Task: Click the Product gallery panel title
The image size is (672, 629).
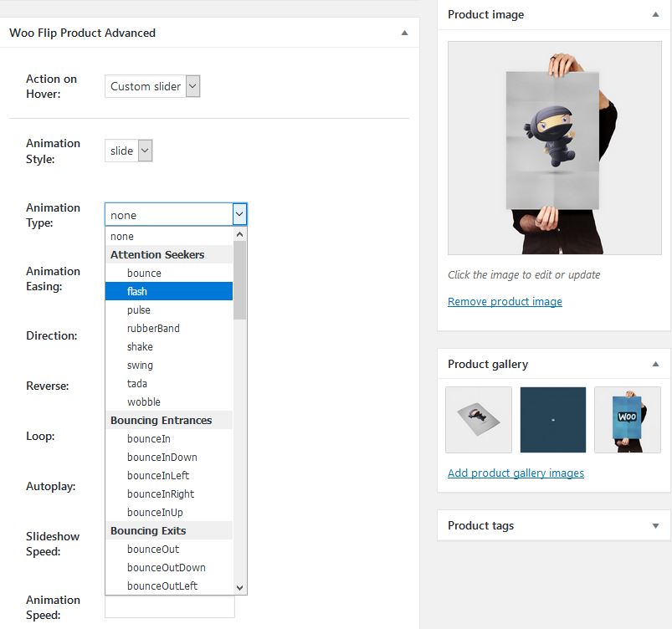Action: pyautogui.click(x=488, y=364)
